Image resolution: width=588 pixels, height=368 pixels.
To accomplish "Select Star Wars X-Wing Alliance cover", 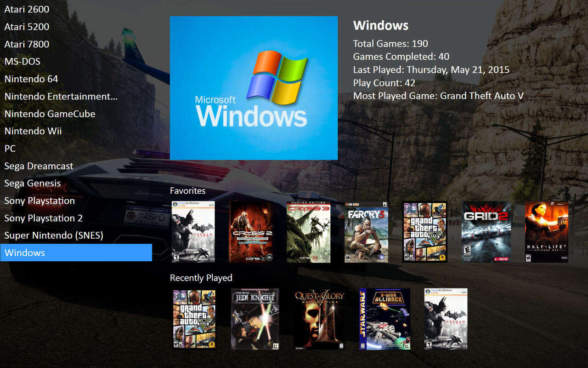I will (x=384, y=319).
